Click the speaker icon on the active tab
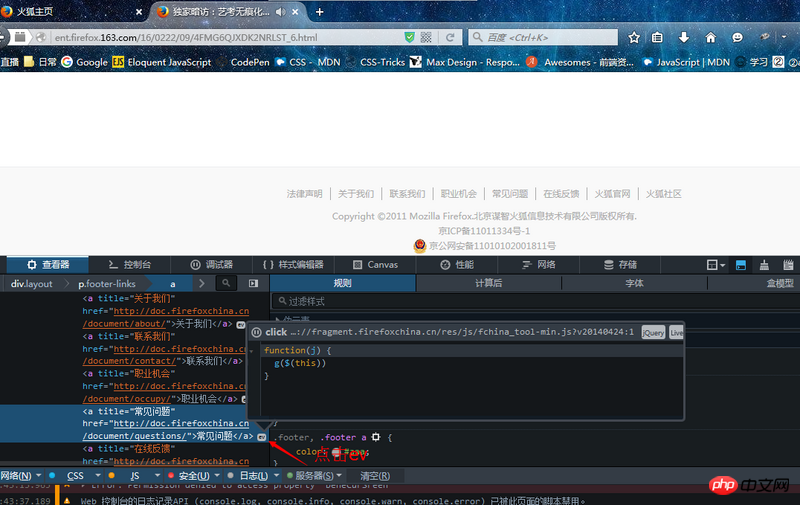Viewport: 800px width, 505px height. 280,12
